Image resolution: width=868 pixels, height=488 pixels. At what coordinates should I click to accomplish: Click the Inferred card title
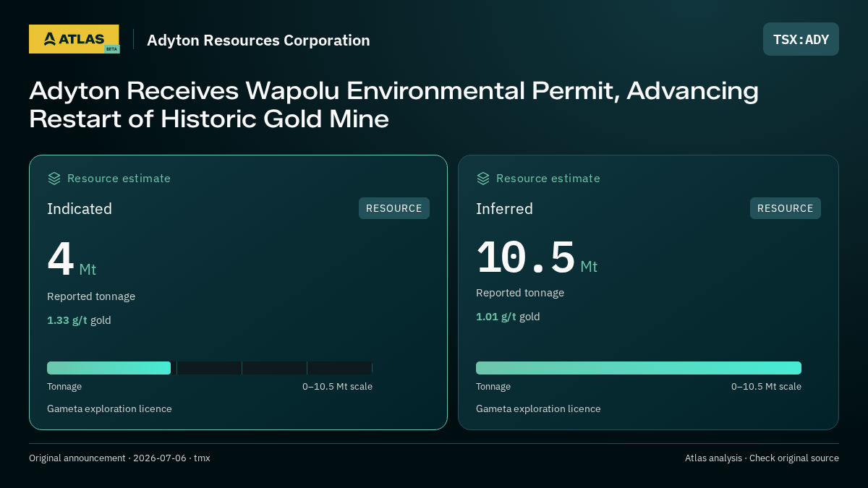[504, 209]
